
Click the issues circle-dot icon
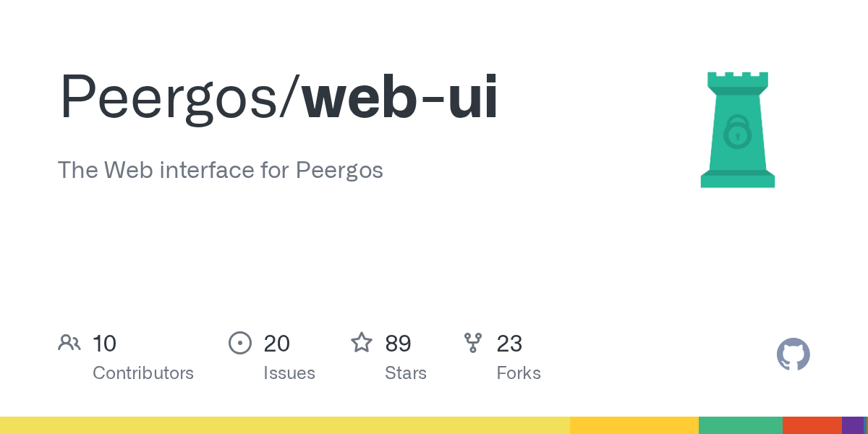pyautogui.click(x=239, y=343)
